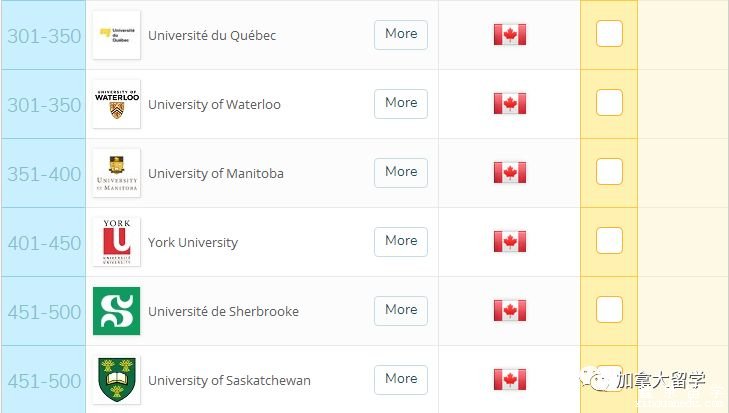Click the Université du Québec logo

coord(116,35)
